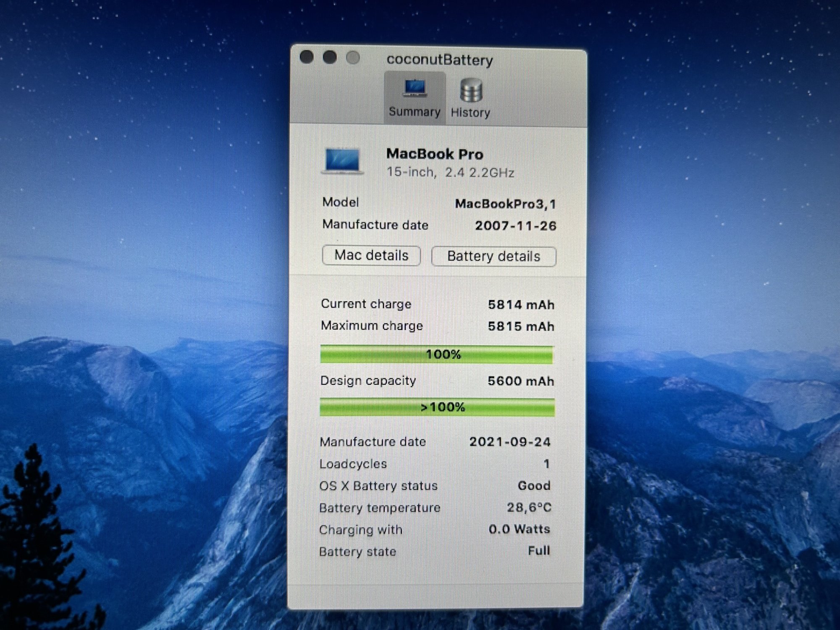The height and width of the screenshot is (630, 840).
Task: Select the MacBook Pro heading
Action: coord(435,154)
